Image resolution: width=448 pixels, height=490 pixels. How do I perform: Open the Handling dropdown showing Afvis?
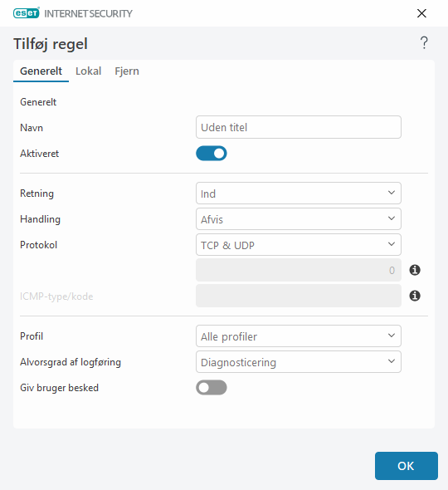[x=299, y=218]
